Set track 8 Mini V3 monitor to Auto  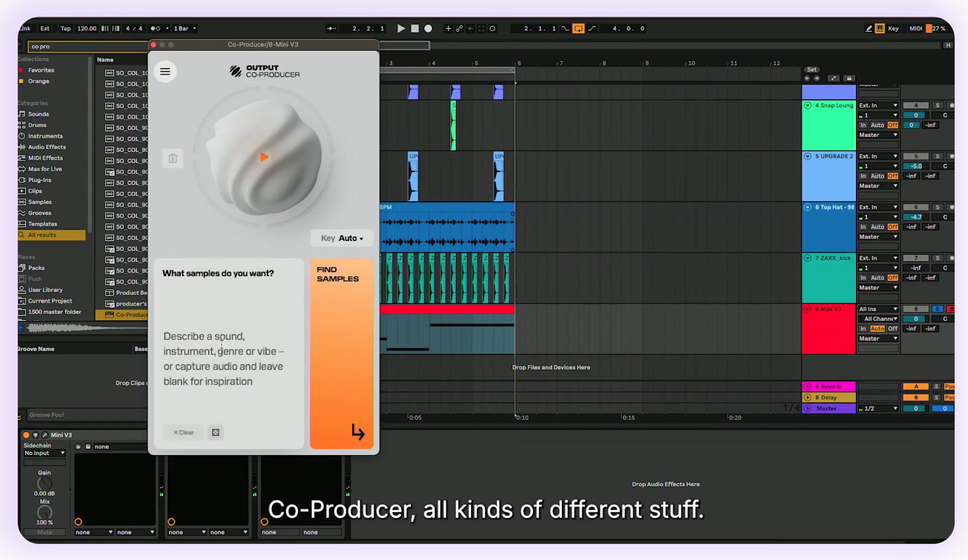pos(877,329)
